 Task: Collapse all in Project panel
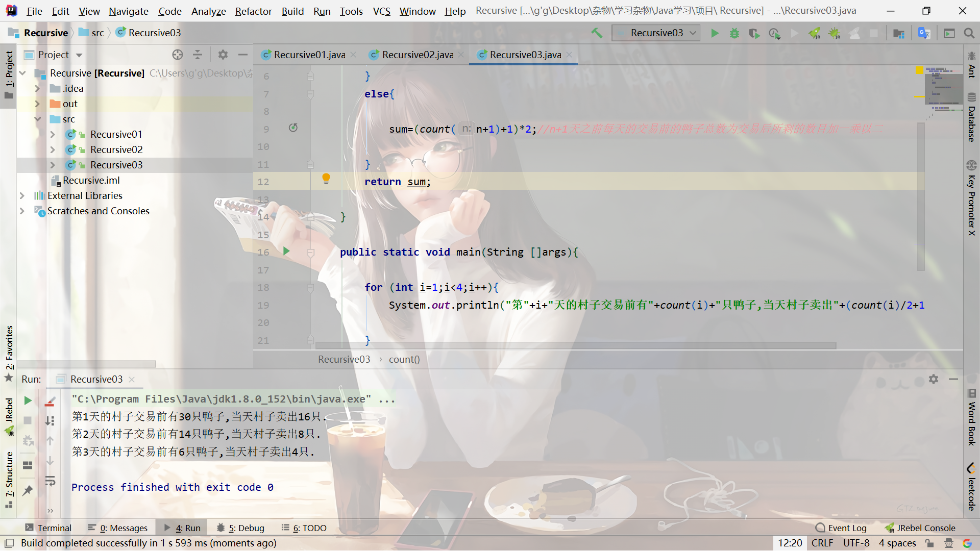pyautogui.click(x=198, y=55)
